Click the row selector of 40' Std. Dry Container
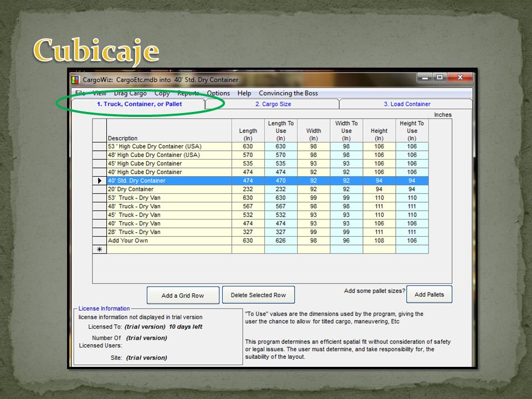The width and height of the screenshot is (532, 399). pyautogui.click(x=99, y=181)
